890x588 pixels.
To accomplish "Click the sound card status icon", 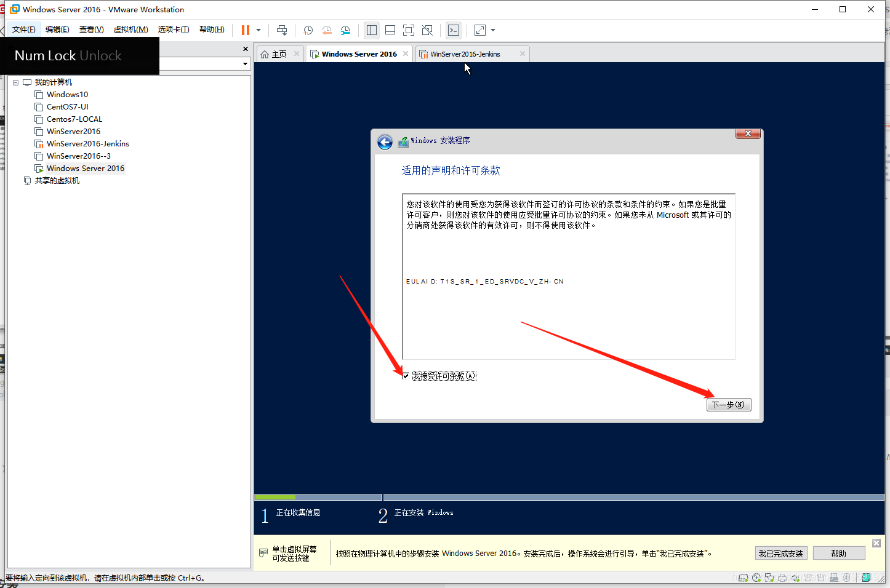I will 795,578.
